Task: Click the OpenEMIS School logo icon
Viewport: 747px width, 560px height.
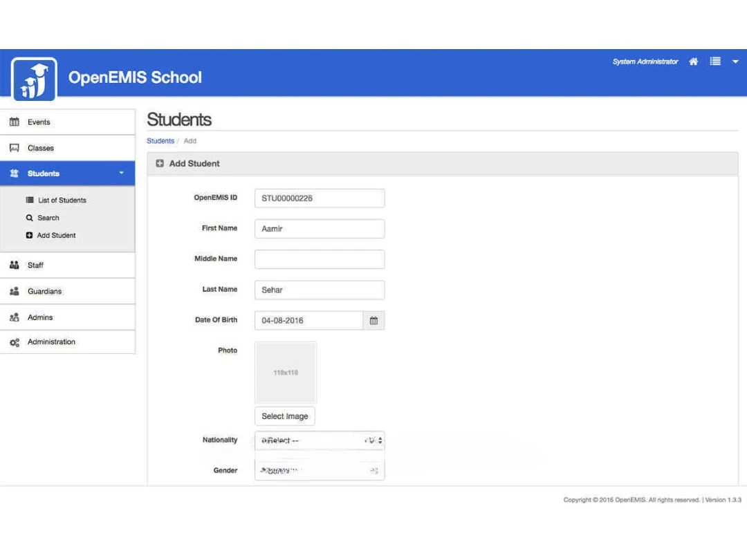Action: coord(34,80)
